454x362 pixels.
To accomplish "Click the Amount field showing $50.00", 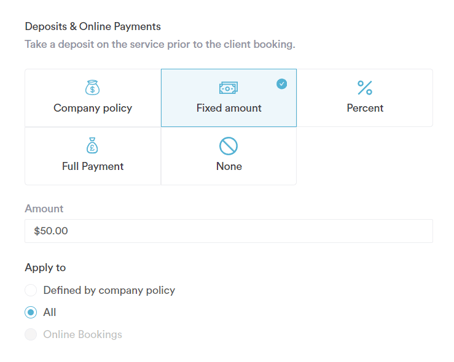I will (229, 231).
